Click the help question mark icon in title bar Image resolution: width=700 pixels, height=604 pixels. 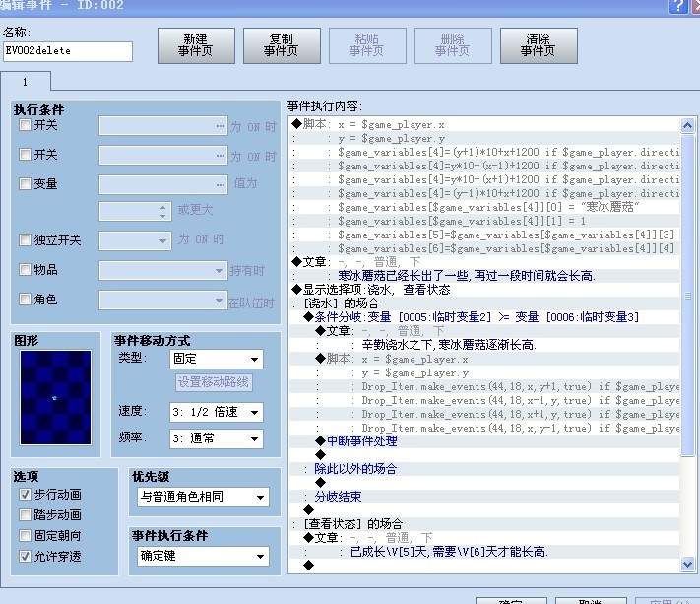pos(678,5)
